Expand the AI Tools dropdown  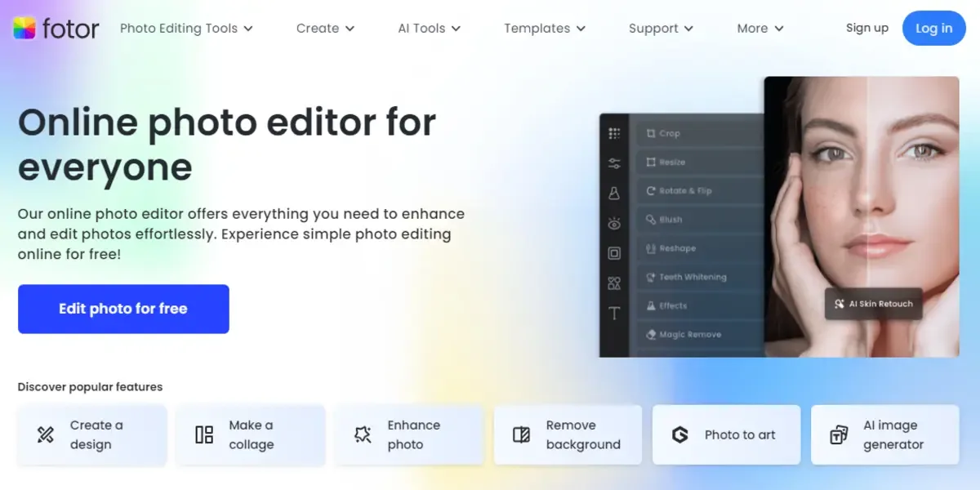pyautogui.click(x=429, y=28)
